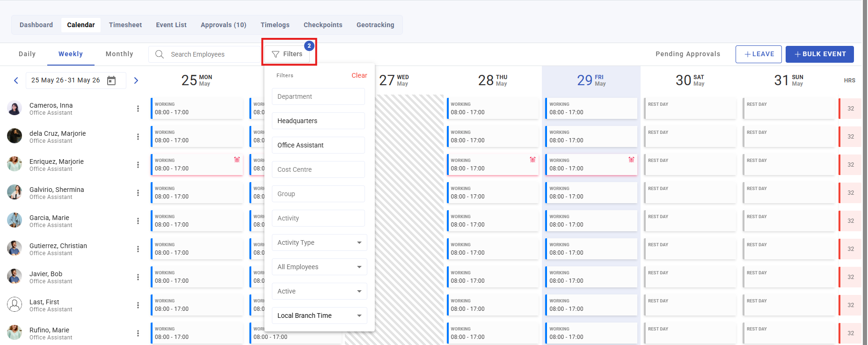The height and width of the screenshot is (345, 868).
Task: Click alarm icon on Enriquez Friday shift
Action: point(631,160)
